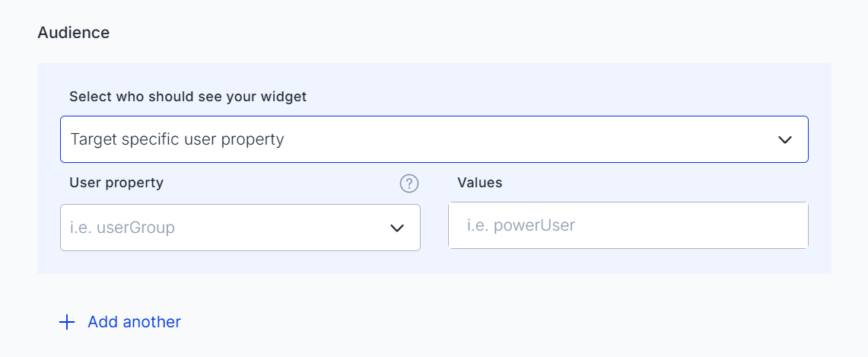
Task: Click the help question mark icon
Action: [x=409, y=183]
